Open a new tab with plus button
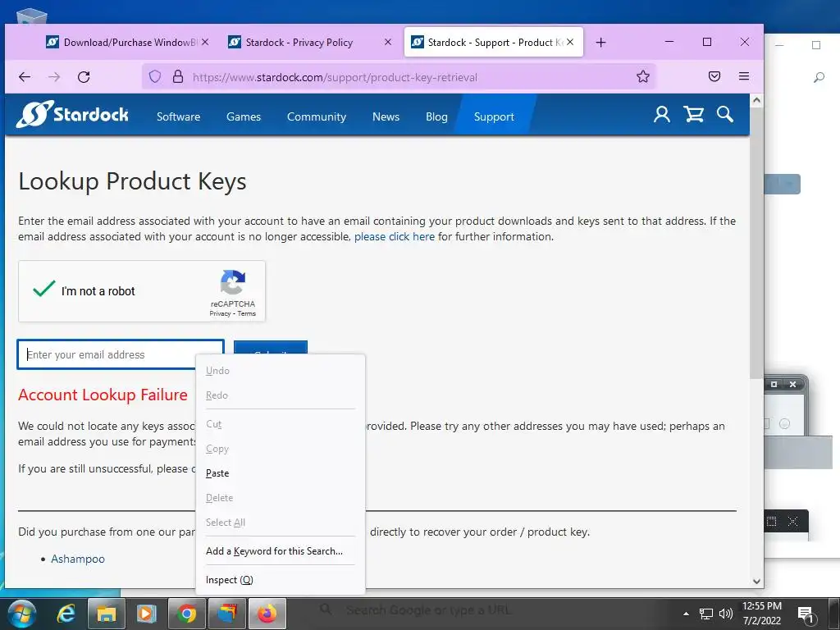The image size is (840, 630). click(x=601, y=43)
